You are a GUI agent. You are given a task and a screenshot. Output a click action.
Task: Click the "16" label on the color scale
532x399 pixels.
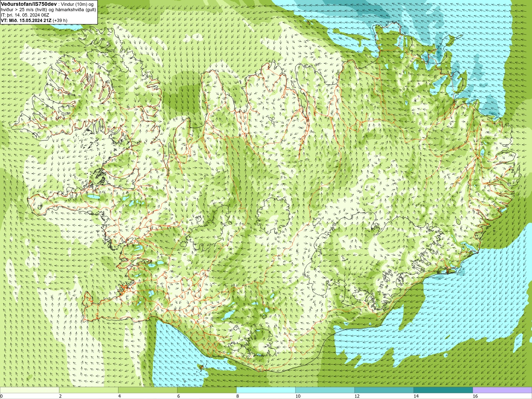[475, 396]
